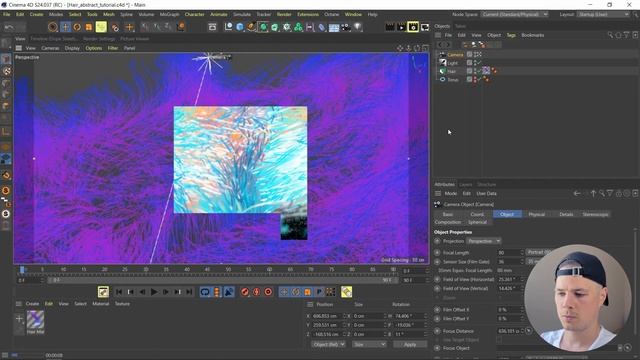Viewport: 640px width, 360px height.
Task: Click the Apply button in Coordinates
Action: pos(410,344)
